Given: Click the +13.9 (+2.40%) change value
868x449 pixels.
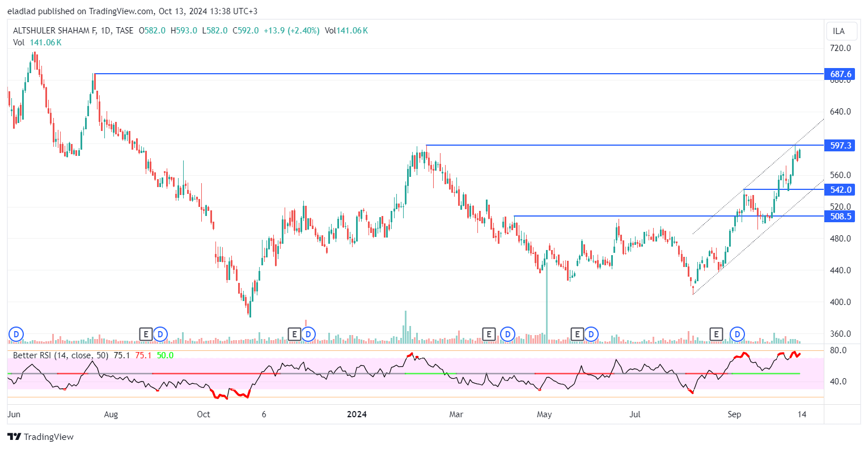Looking at the screenshot, I should click(291, 31).
